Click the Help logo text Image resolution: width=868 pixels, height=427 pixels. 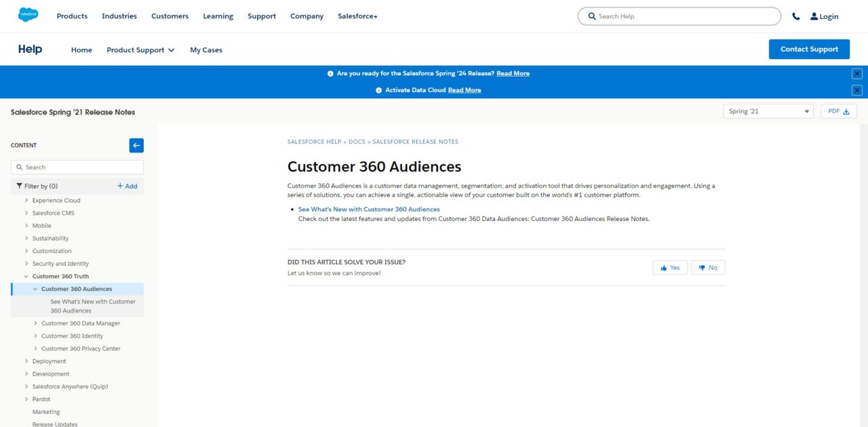(30, 49)
